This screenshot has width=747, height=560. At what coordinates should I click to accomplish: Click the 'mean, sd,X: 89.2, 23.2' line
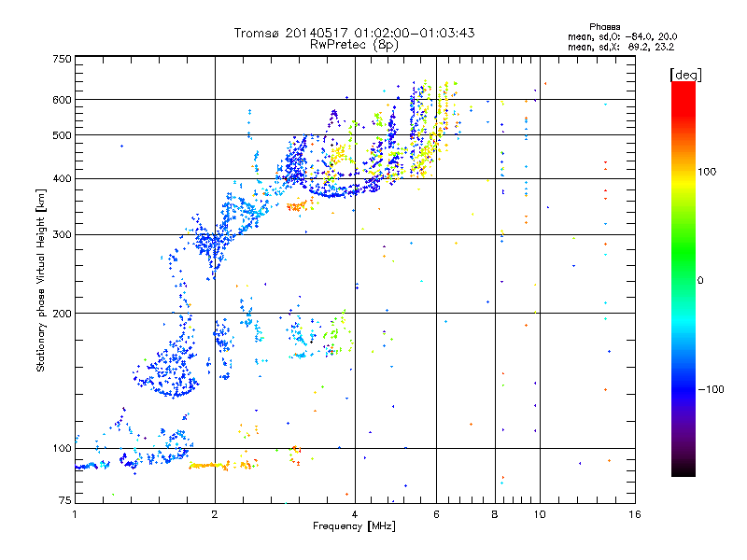tap(621, 47)
